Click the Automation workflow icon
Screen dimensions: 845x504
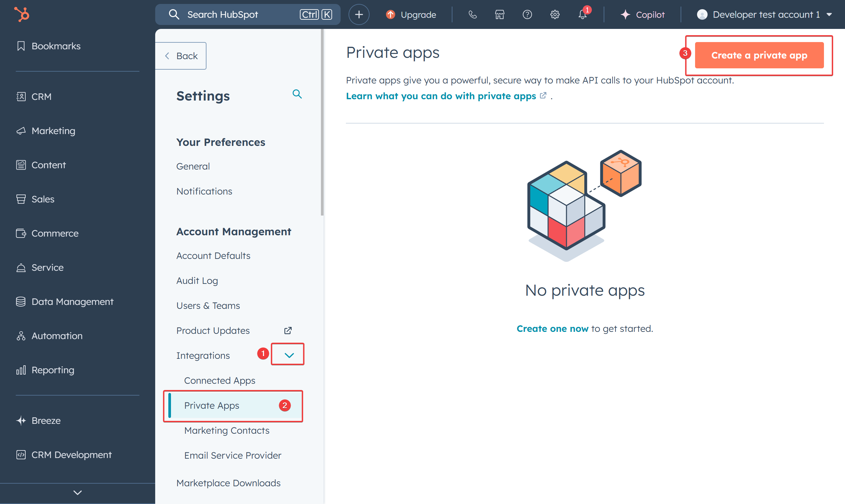click(x=21, y=336)
